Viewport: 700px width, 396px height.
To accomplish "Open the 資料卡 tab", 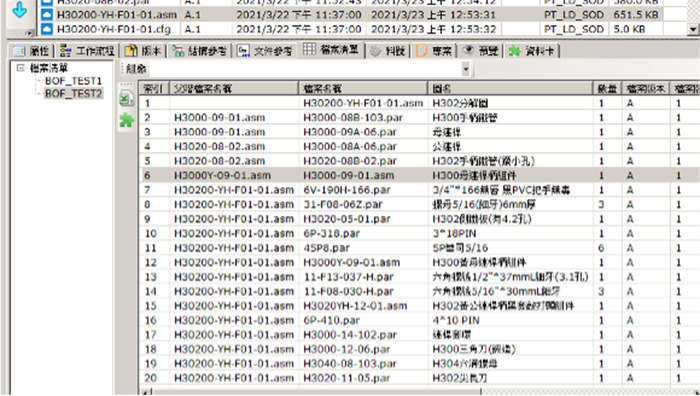I will point(533,51).
